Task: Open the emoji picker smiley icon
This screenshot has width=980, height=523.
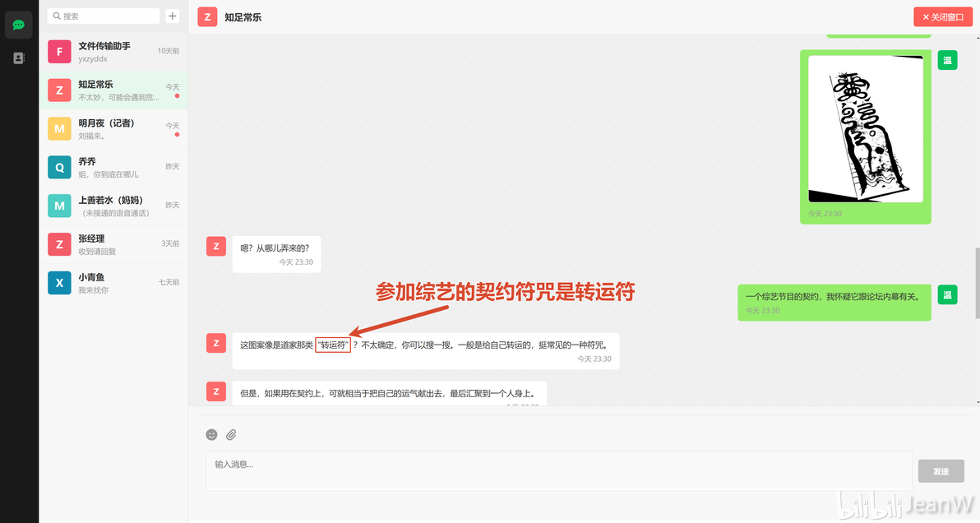Action: click(x=212, y=434)
